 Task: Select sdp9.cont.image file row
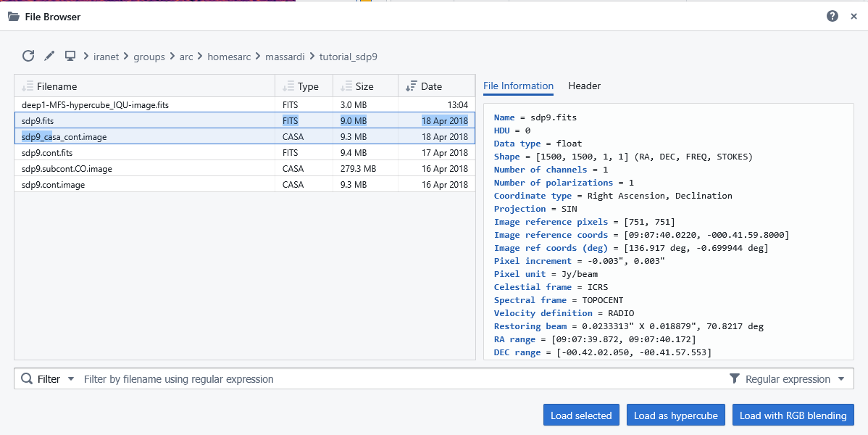click(x=245, y=185)
